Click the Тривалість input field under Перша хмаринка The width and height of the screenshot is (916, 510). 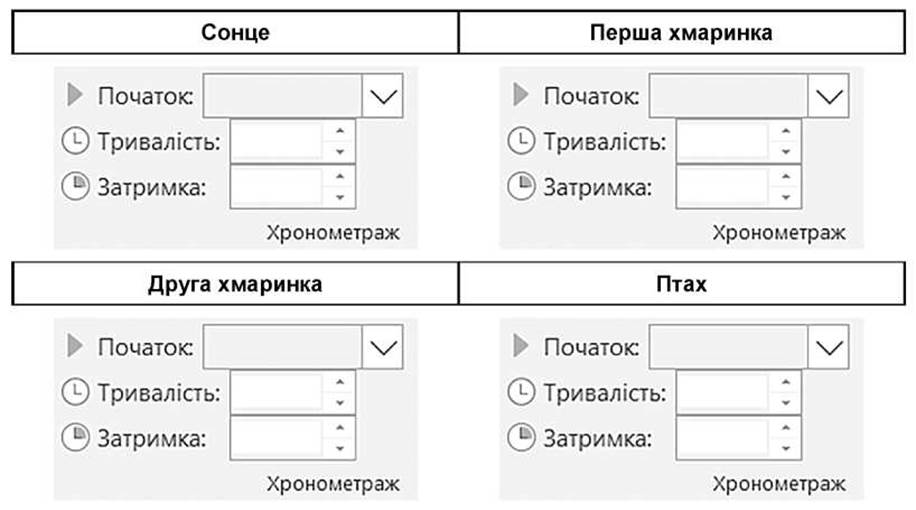(722, 141)
